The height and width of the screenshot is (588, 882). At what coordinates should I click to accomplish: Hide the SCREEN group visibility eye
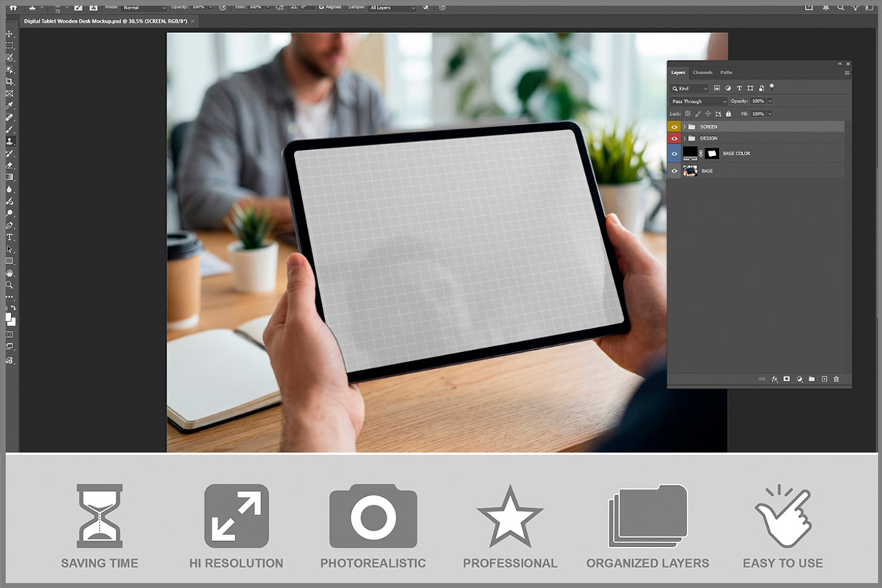674,127
